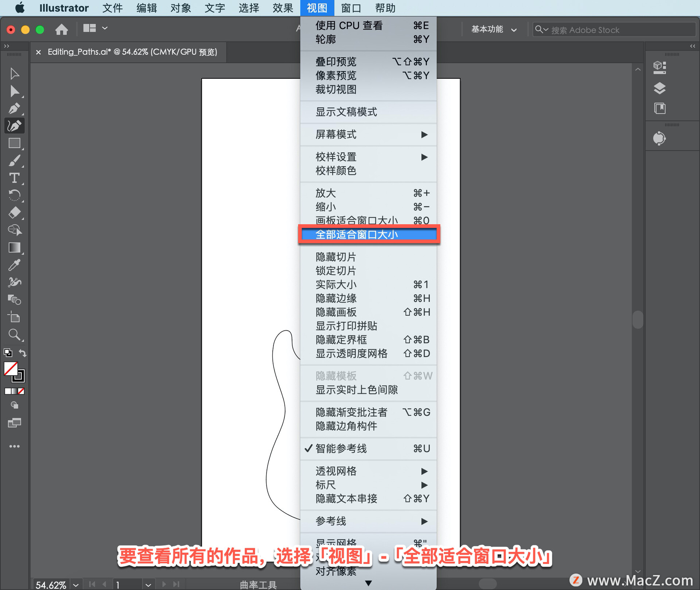This screenshot has height=590, width=700.
Task: Open the Properties panel icon
Action: pos(660,67)
